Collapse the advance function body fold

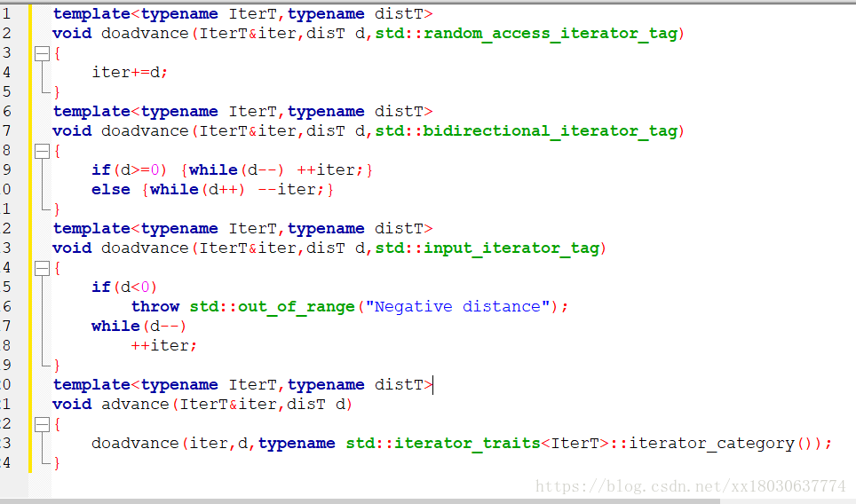[x=42, y=424]
